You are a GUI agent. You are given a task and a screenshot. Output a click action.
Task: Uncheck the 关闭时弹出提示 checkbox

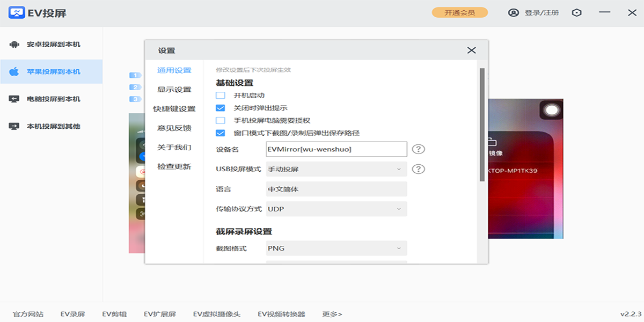coord(221,108)
